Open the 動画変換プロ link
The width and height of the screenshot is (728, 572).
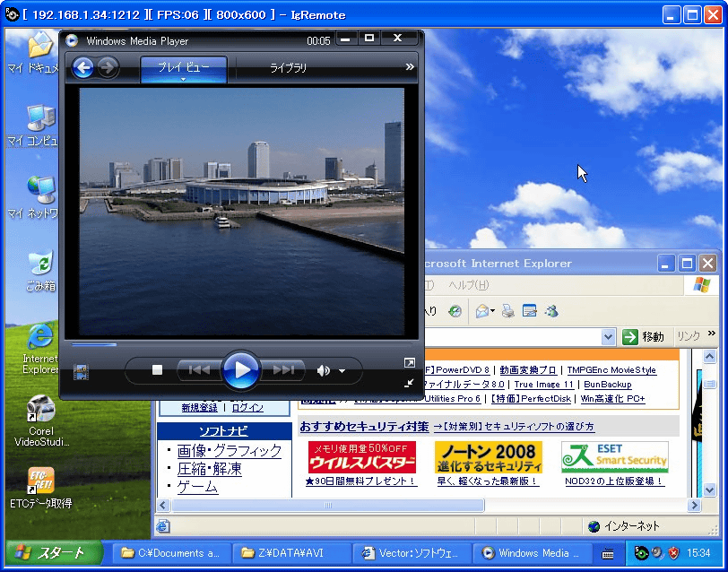(528, 370)
